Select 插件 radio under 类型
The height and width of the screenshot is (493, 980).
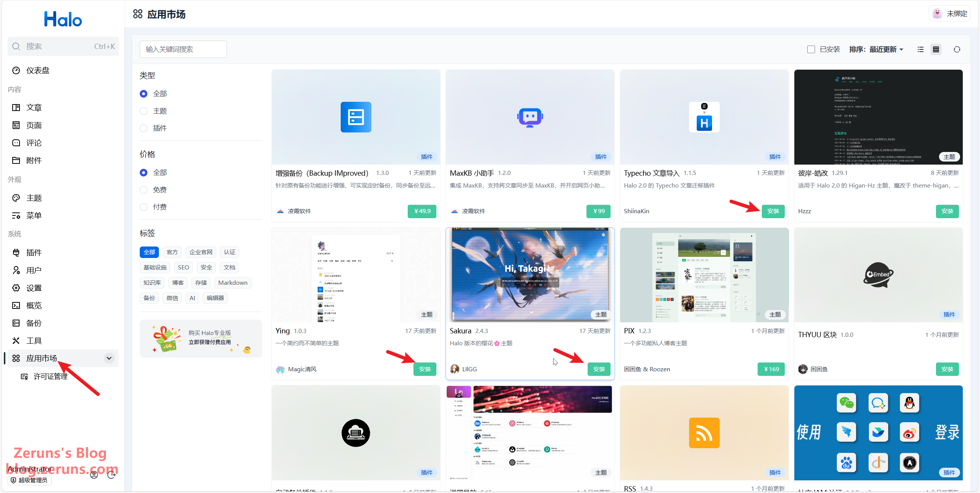(144, 128)
